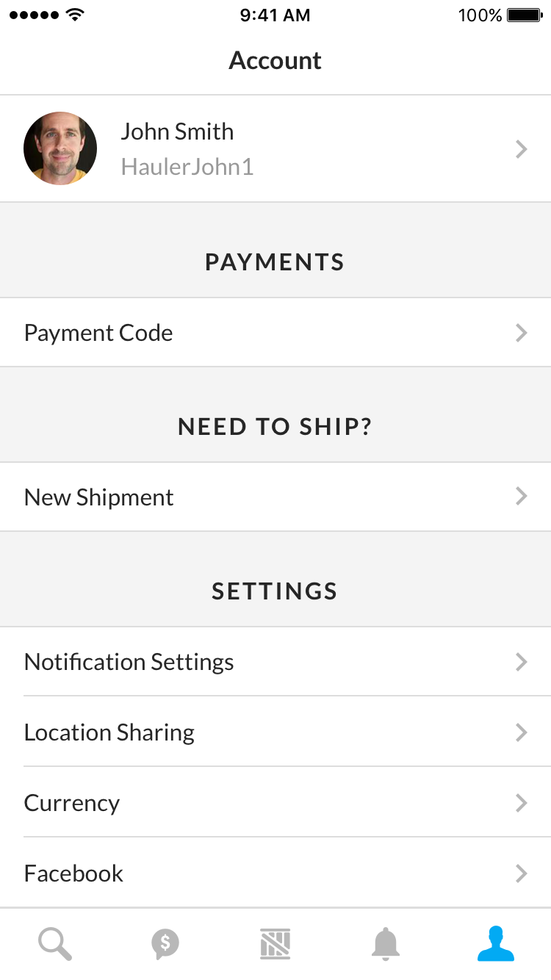Screen dimensions: 551x980
Task: Select the blue account profile icon
Action: 496,944
